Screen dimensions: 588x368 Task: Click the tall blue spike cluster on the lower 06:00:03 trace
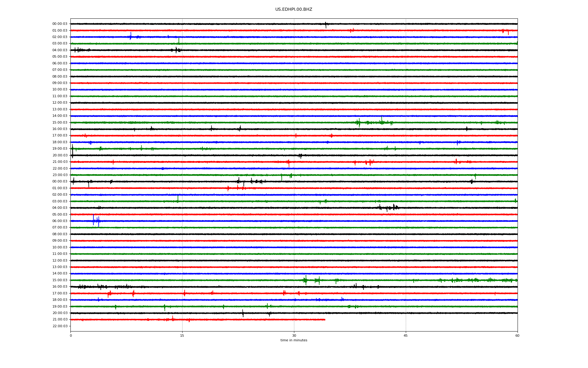coord(96,220)
